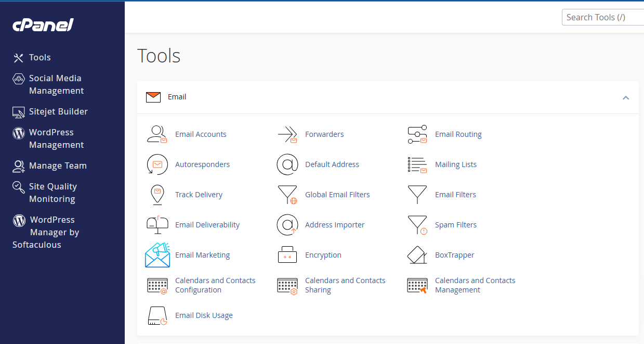Click the Tools wrench icon in sidebar
Viewport: 644px width, 344px height.
(x=19, y=58)
